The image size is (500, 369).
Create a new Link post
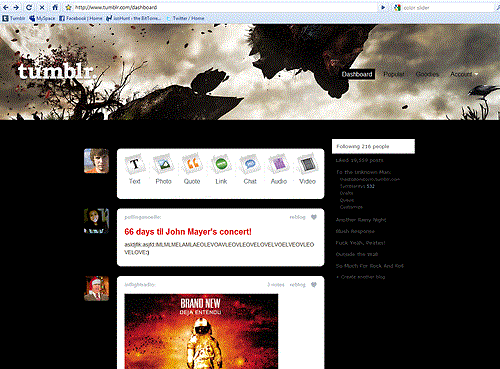point(221,169)
